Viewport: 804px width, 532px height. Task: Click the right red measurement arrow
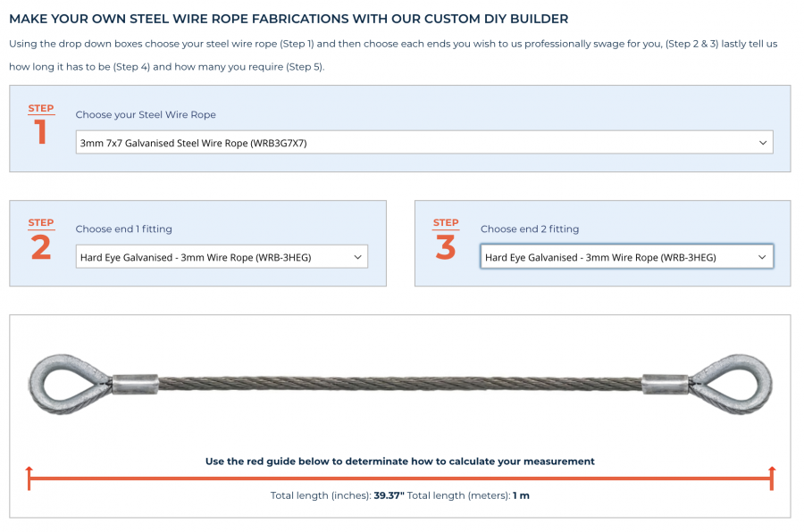click(770, 478)
